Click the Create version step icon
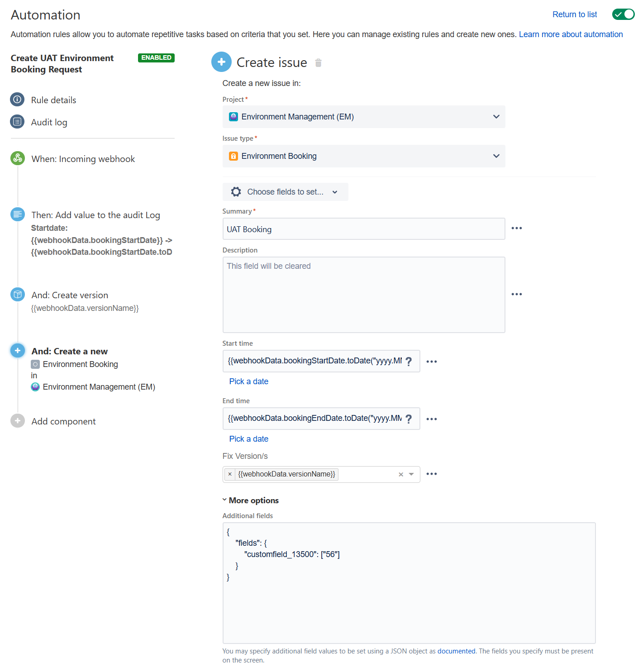The image size is (638, 672). [18, 295]
